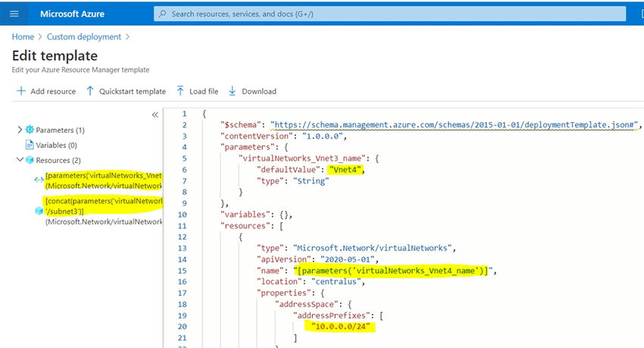Screen dimensions: 644x348
Task: Click the "String" type value
Action: pyautogui.click(x=311, y=181)
